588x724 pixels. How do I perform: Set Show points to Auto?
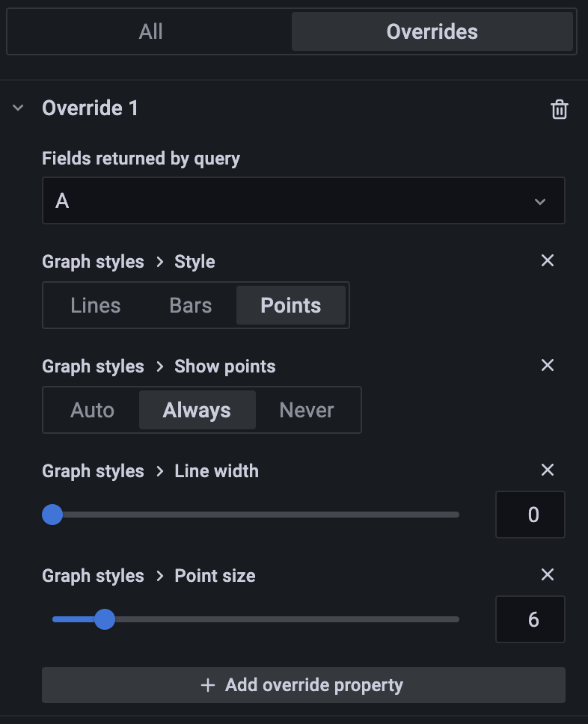(93, 410)
